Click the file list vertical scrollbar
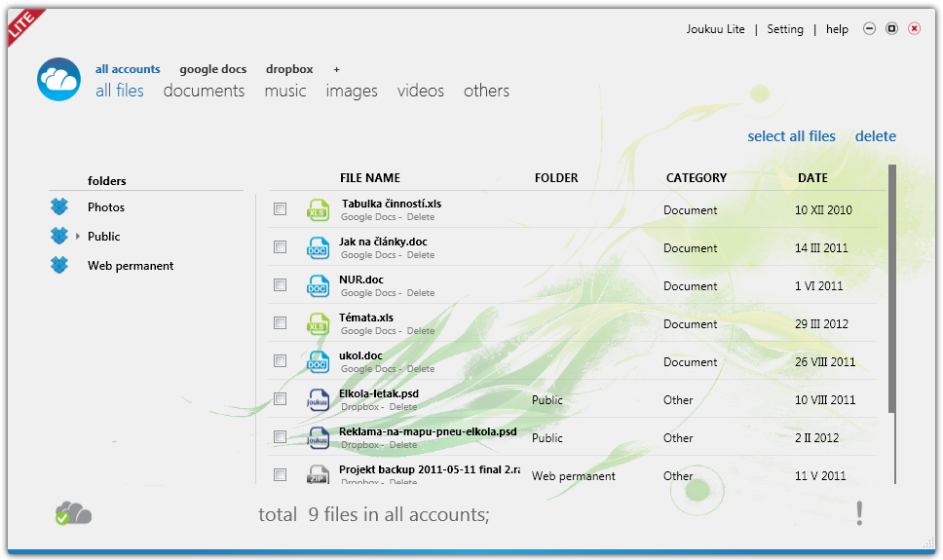The image size is (943, 560). coord(892,288)
